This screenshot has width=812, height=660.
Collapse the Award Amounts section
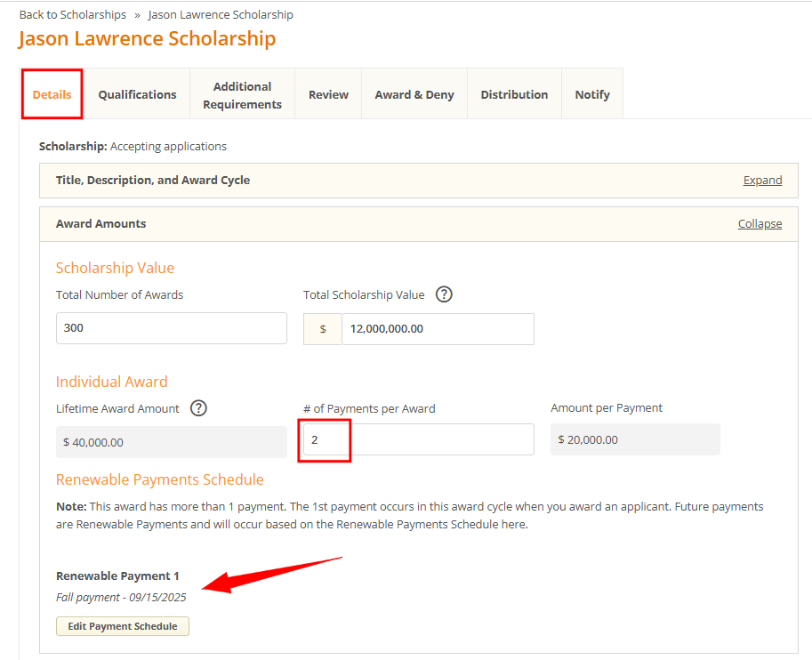[760, 223]
